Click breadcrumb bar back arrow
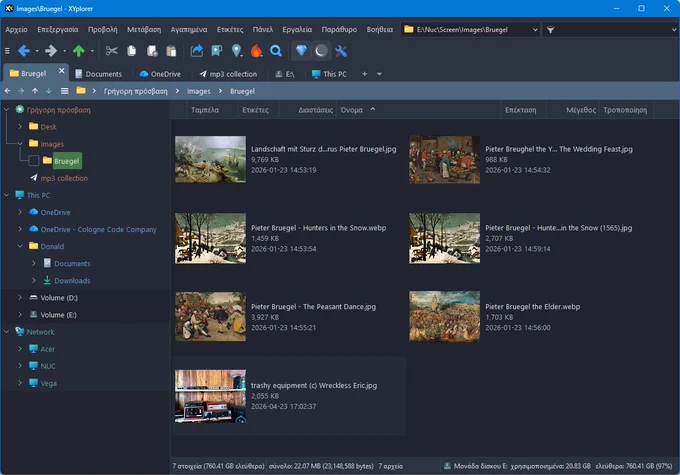 point(7,91)
